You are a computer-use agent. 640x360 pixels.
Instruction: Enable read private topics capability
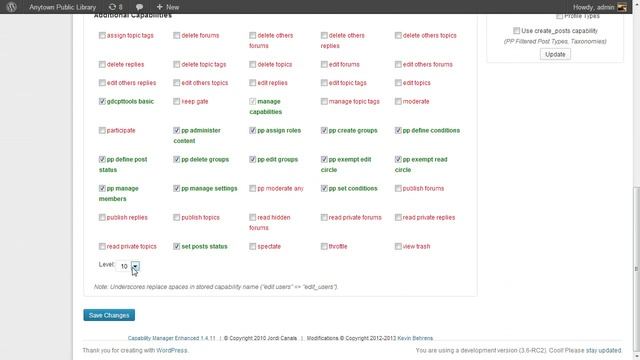(102, 247)
